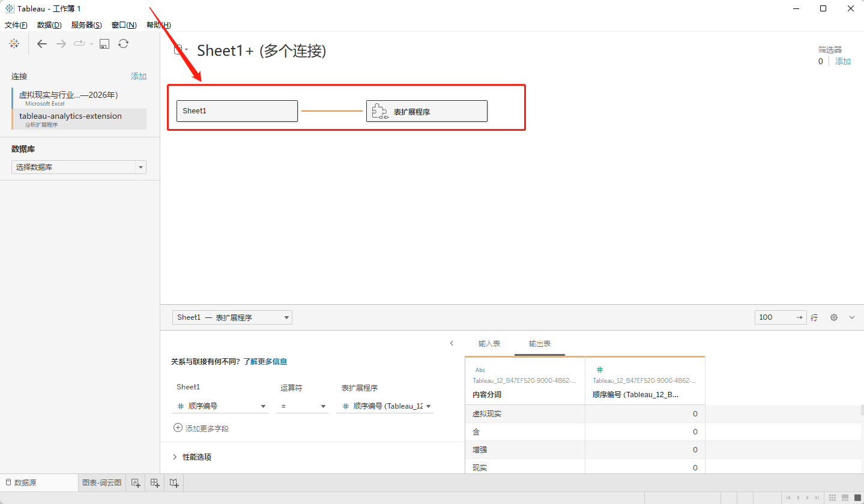864x504 pixels.
Task: Select the 表扩展程序 table box on the canvas
Action: [427, 111]
